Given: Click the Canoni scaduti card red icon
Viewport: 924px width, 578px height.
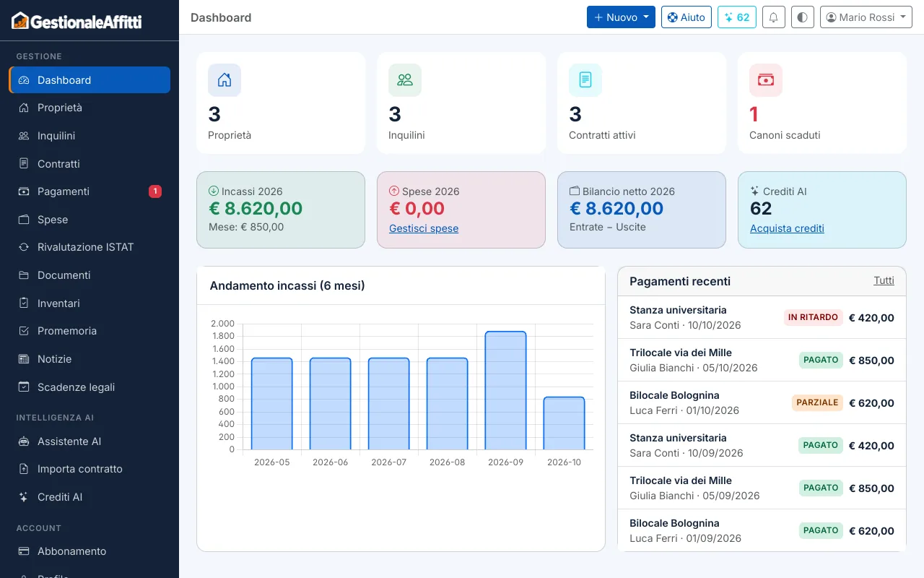Looking at the screenshot, I should (766, 80).
